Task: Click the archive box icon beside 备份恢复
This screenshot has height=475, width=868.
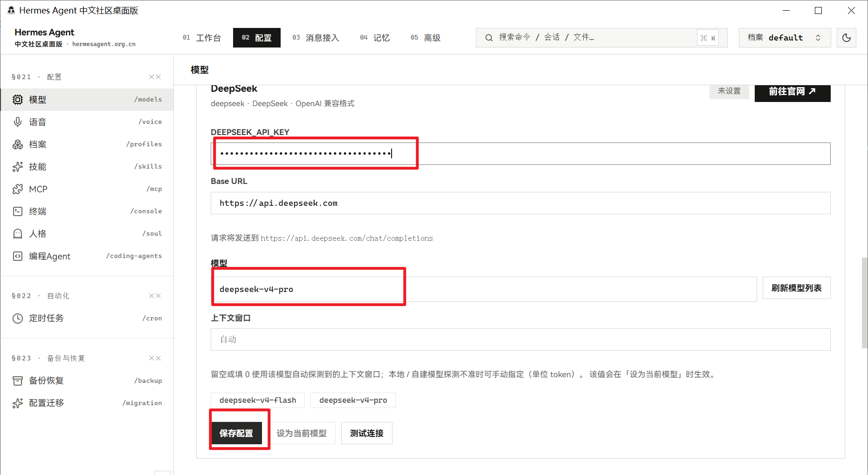Action: coord(18,381)
